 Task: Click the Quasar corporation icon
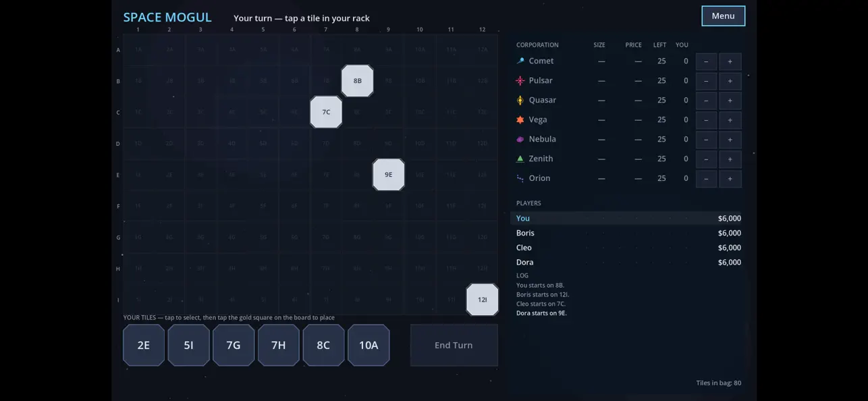[520, 100]
